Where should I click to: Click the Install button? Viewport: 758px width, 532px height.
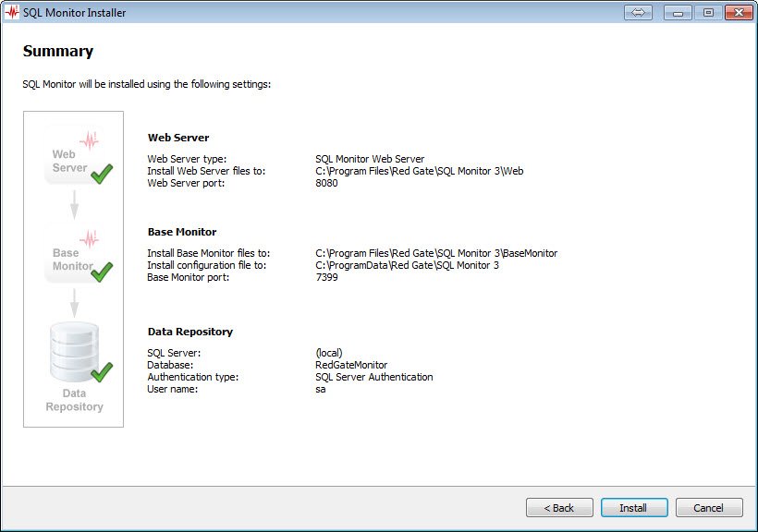pos(634,508)
